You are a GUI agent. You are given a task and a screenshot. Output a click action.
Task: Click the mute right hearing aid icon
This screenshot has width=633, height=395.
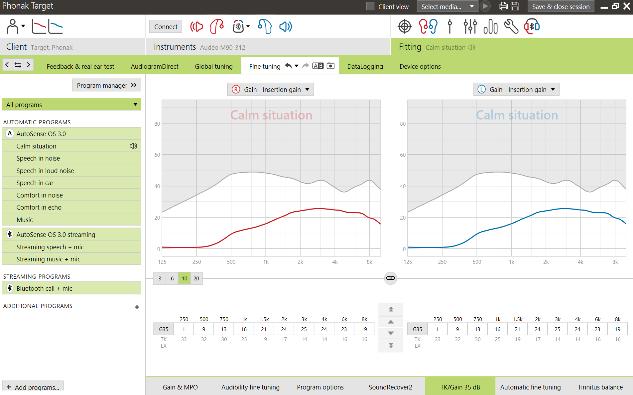tap(196, 27)
